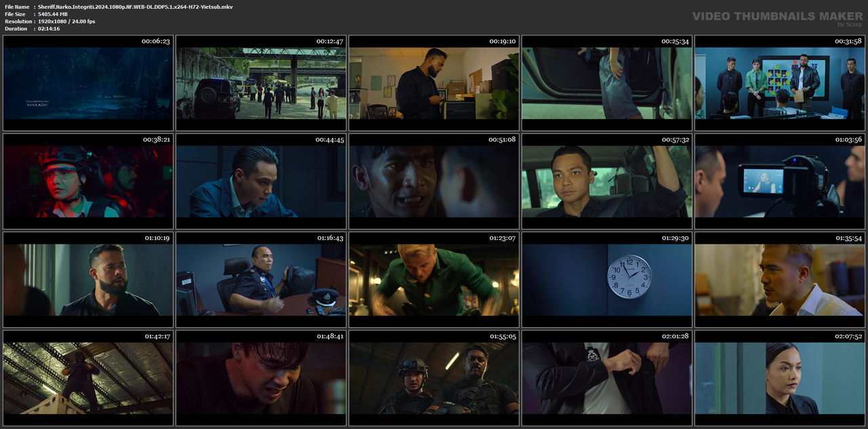
Task: Click the resolution text 1920x1080 / 24.00 fps
Action: pos(66,22)
